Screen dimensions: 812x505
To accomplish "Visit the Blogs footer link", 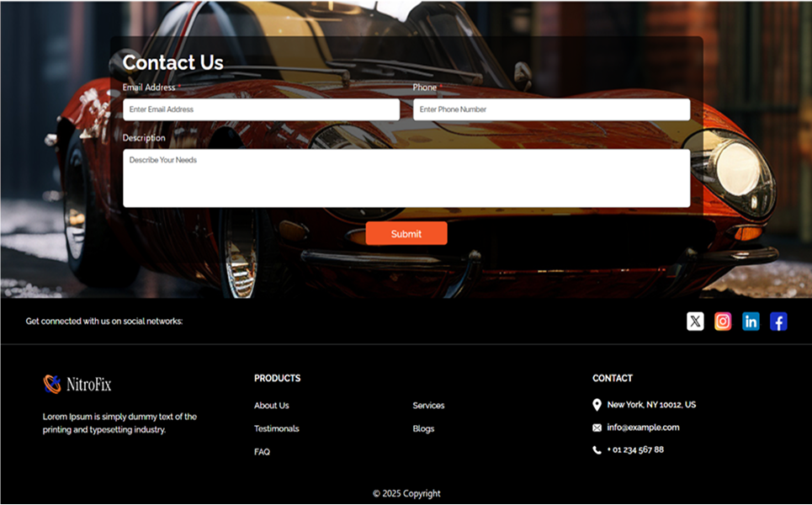I will (x=423, y=429).
